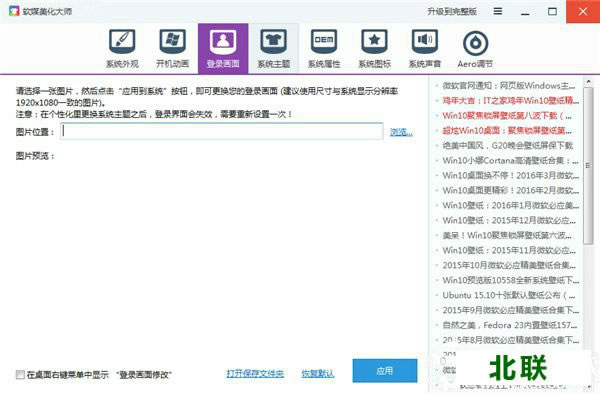Open news item Win10桌面换不停！2016年3月
Screen dimensions: 600x394
510,175
